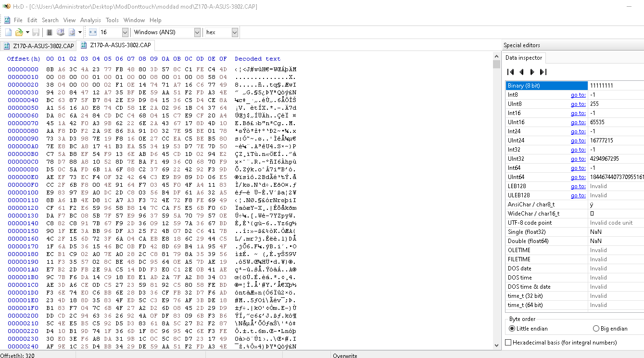Click the Open RAM chip icon
This screenshot has height=358, width=644.
[49, 32]
